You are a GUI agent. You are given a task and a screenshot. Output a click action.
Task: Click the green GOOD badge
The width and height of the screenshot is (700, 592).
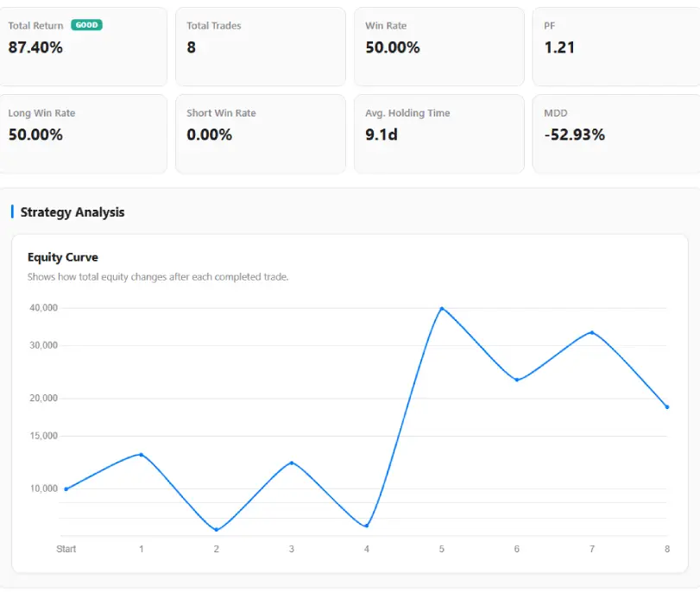pos(86,25)
